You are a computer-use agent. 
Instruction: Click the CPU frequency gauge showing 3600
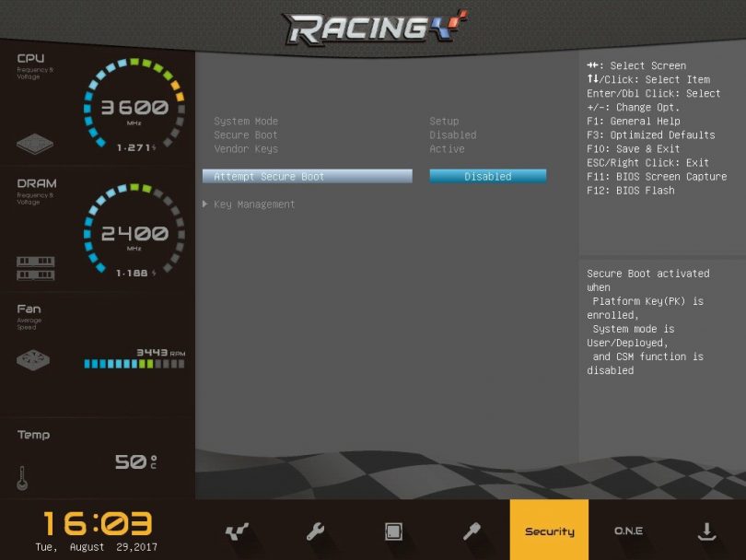coord(134,108)
